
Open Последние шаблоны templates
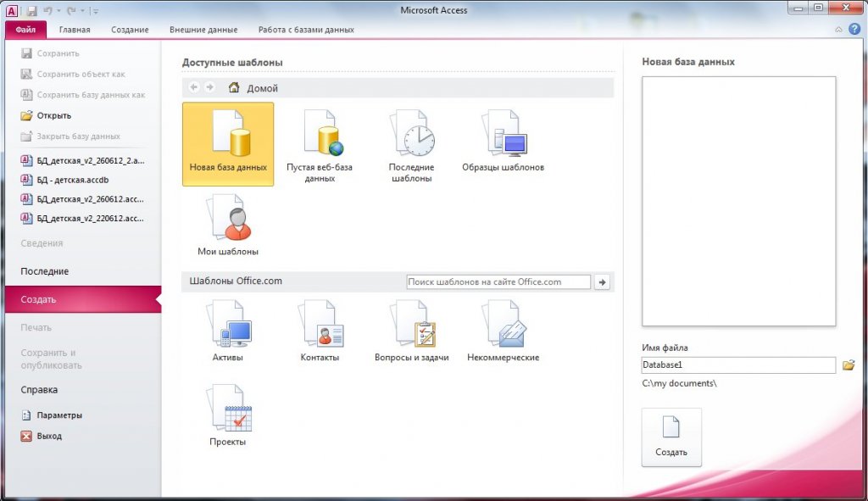click(411, 144)
